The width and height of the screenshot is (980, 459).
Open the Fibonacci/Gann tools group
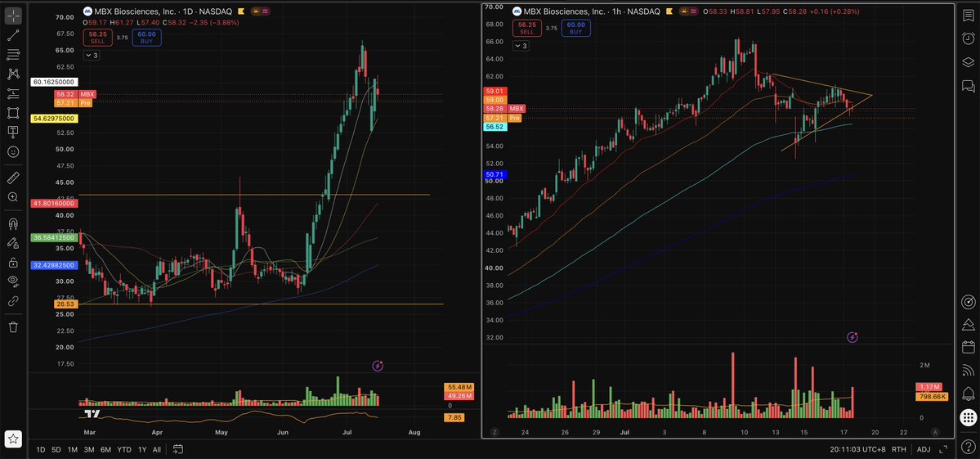pyautogui.click(x=13, y=55)
